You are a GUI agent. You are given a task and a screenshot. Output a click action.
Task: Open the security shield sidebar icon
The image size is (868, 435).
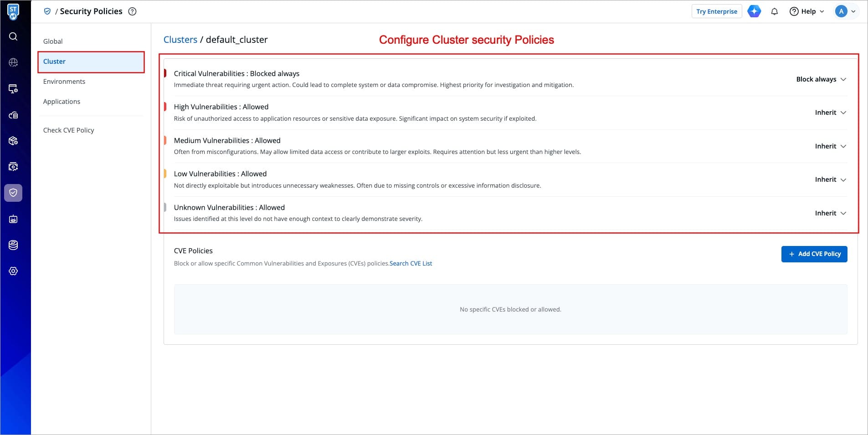pos(13,193)
